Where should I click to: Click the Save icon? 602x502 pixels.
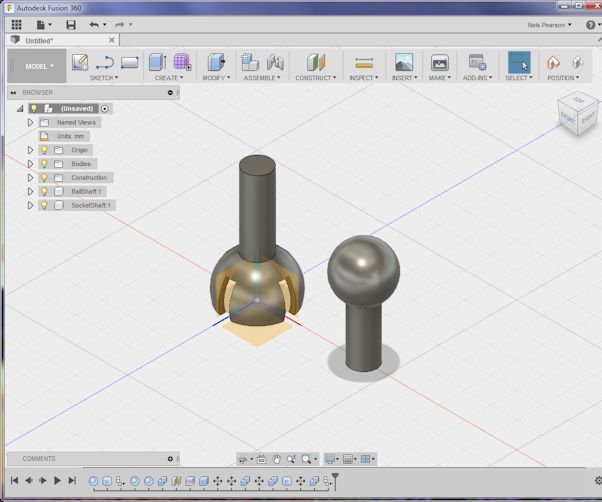click(x=71, y=25)
